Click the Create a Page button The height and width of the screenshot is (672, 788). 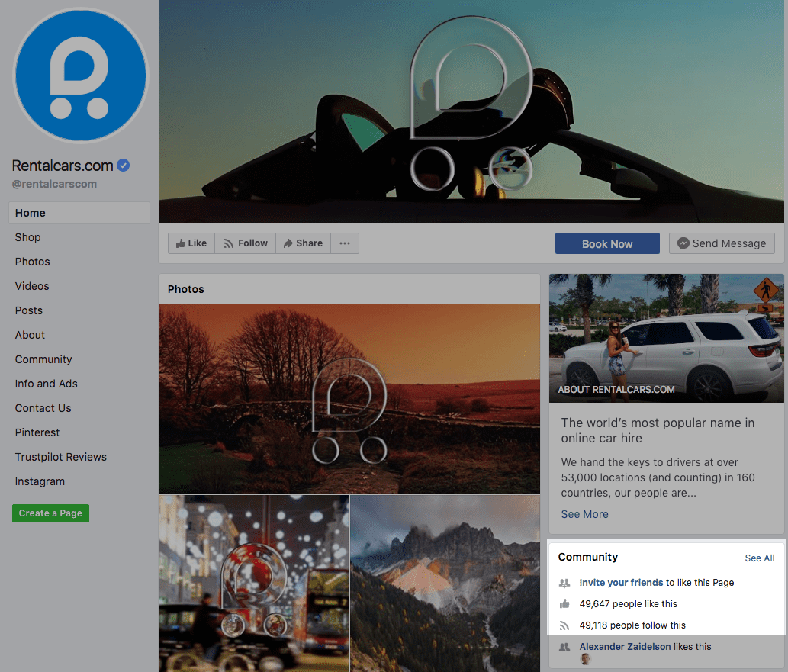tap(50, 513)
